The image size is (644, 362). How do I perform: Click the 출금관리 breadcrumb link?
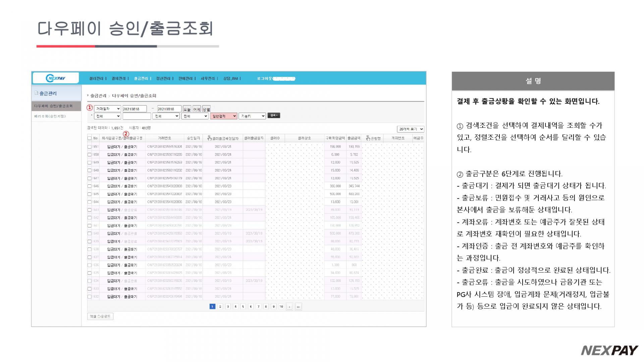[x=98, y=96]
